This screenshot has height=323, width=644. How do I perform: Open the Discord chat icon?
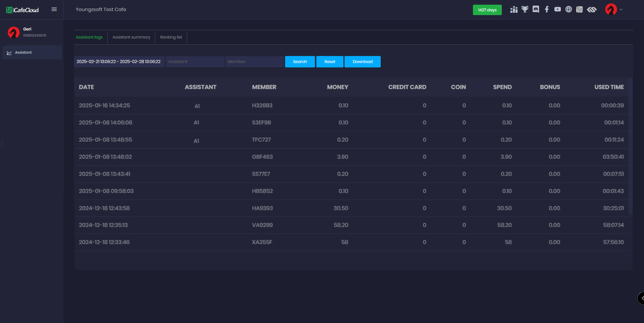click(536, 9)
